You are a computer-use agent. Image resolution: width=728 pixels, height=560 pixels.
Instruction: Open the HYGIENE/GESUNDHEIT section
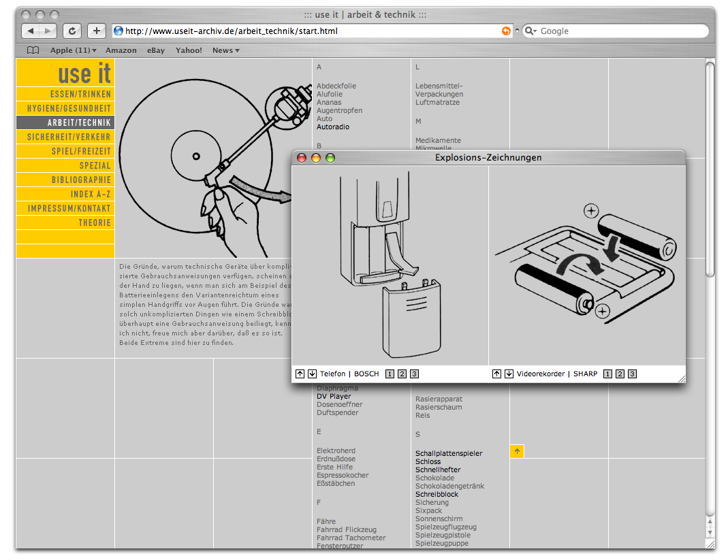pyautogui.click(x=65, y=109)
